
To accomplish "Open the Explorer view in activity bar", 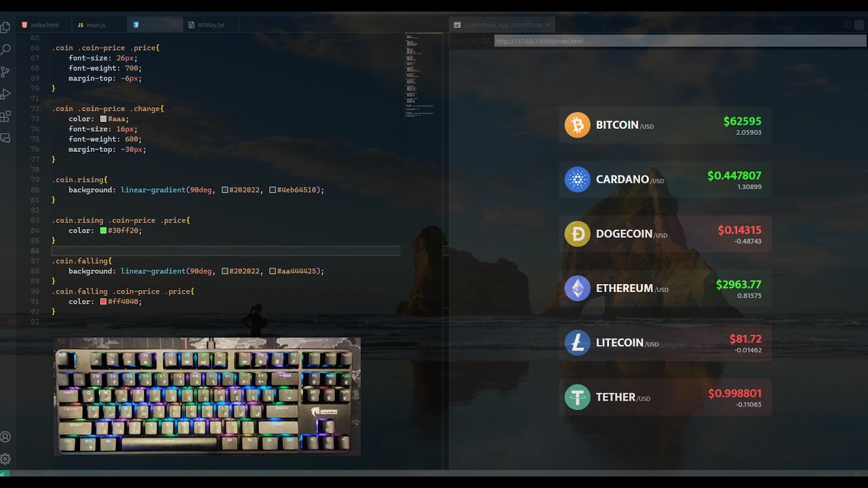I will pyautogui.click(x=5, y=27).
